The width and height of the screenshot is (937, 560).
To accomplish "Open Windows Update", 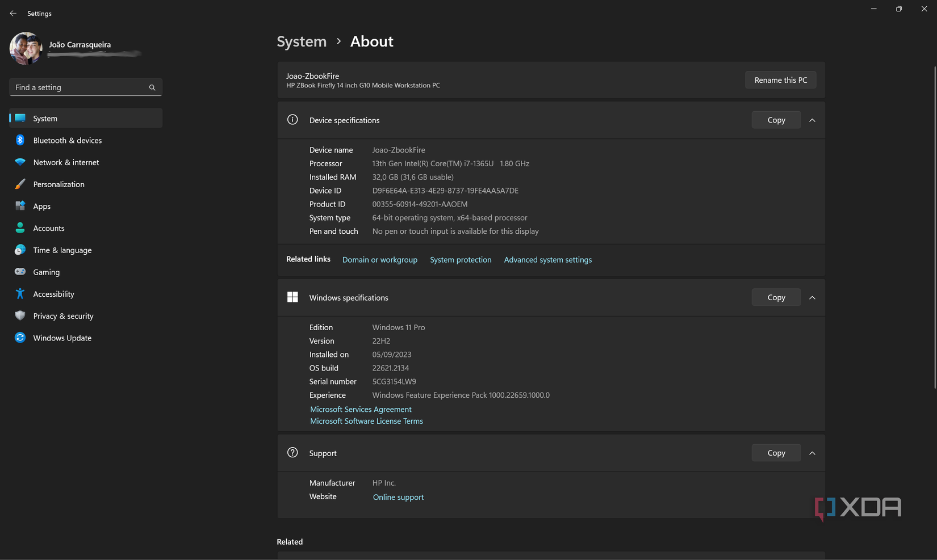I will point(62,338).
